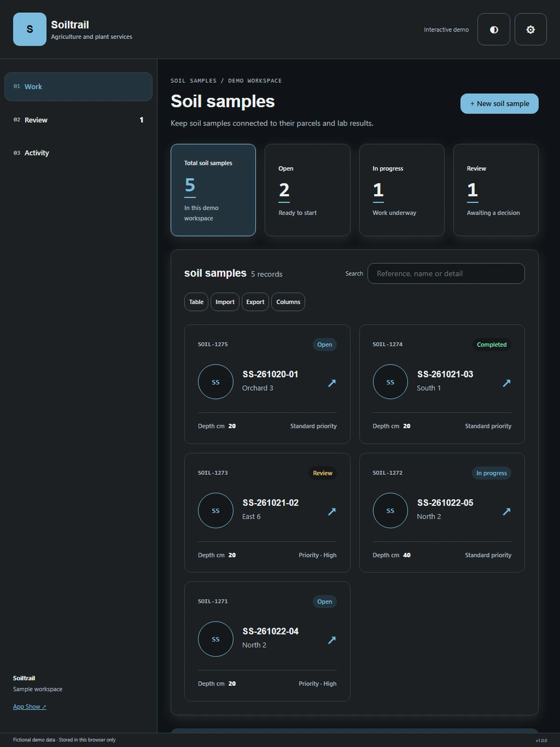
Task: Click Priority · High on the SOIL-1271 card
Action: [x=317, y=684]
